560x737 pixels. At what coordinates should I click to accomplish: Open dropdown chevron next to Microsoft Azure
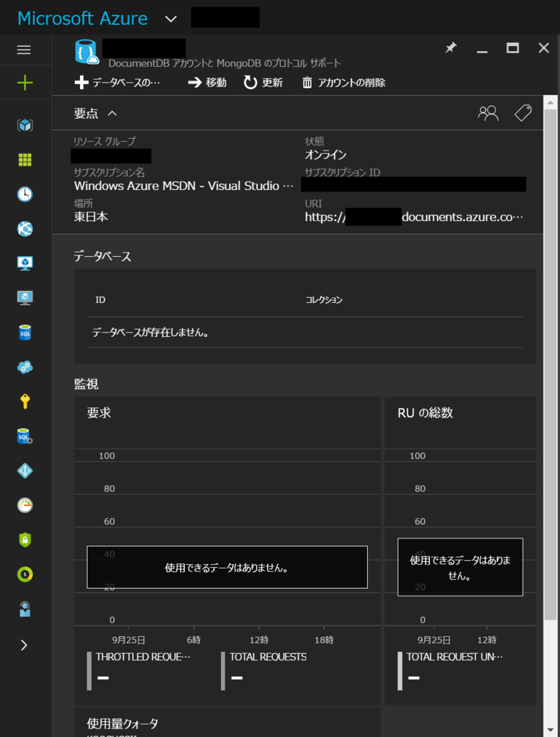tap(171, 19)
